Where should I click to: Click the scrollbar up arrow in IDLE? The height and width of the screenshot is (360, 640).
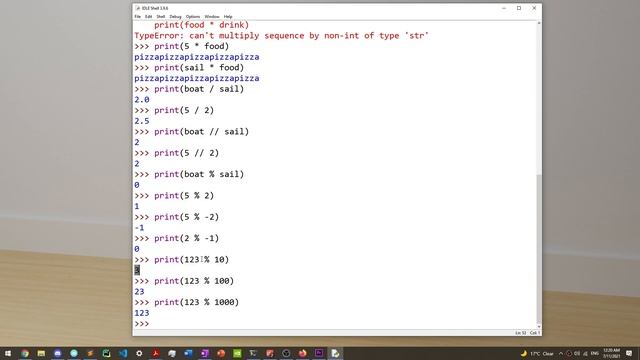pos(539,23)
